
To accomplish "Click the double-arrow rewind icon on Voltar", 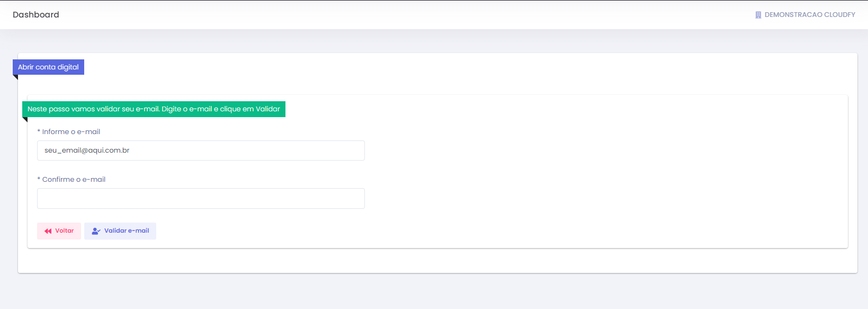I will tap(48, 231).
